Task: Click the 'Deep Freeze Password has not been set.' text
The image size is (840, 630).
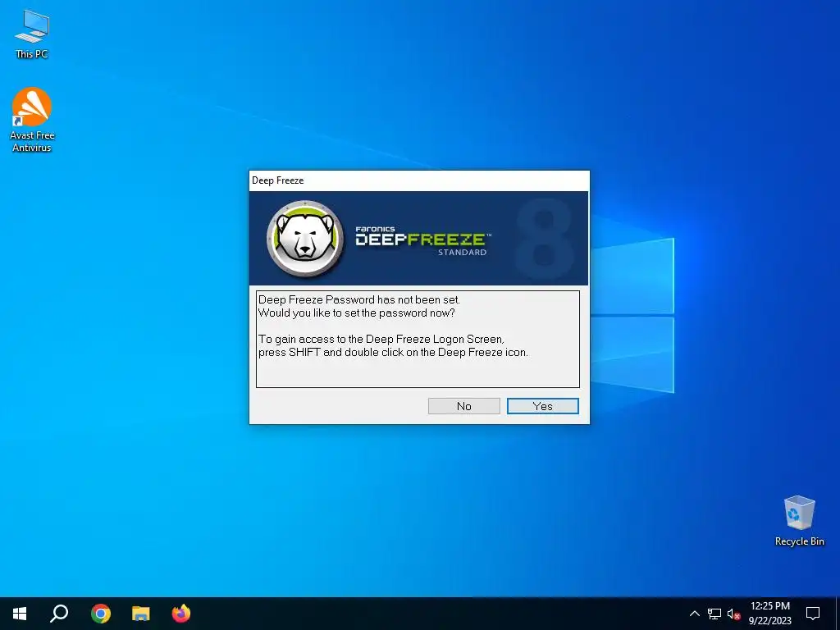Action: coord(359,299)
